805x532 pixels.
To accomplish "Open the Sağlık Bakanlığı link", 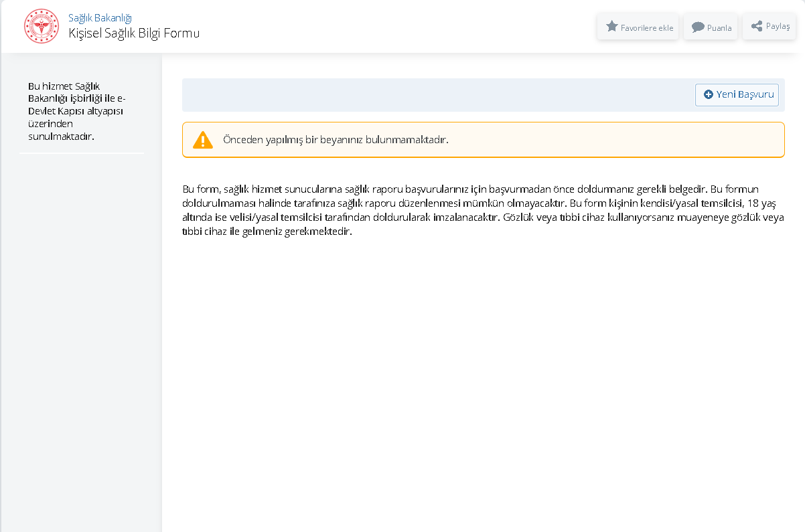I will pyautogui.click(x=100, y=18).
